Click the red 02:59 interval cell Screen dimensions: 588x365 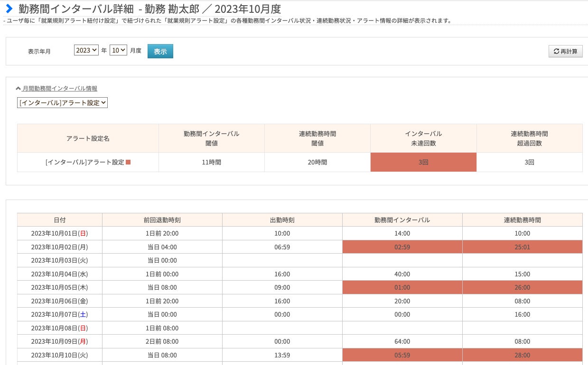(x=402, y=247)
